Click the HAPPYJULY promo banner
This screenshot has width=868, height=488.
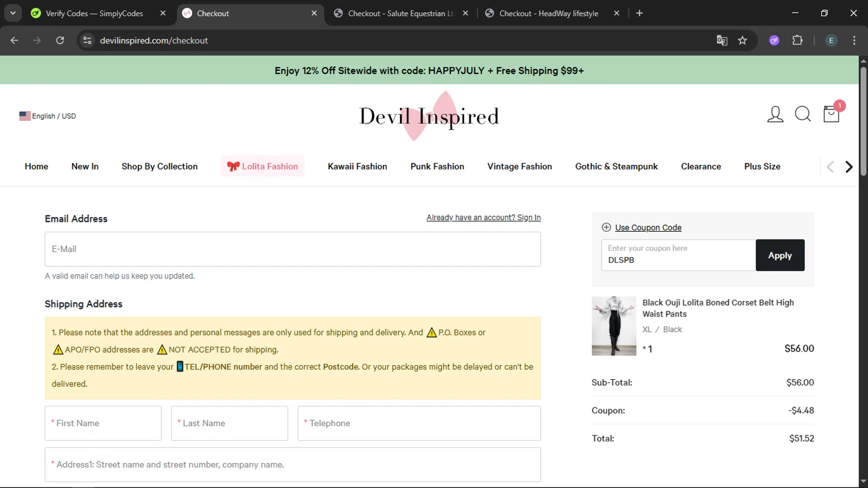point(429,71)
